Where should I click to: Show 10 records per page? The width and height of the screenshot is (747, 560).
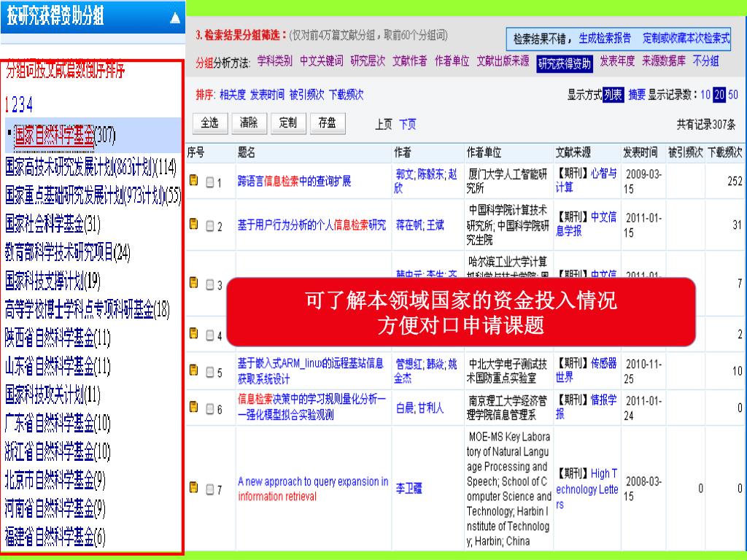pos(705,95)
